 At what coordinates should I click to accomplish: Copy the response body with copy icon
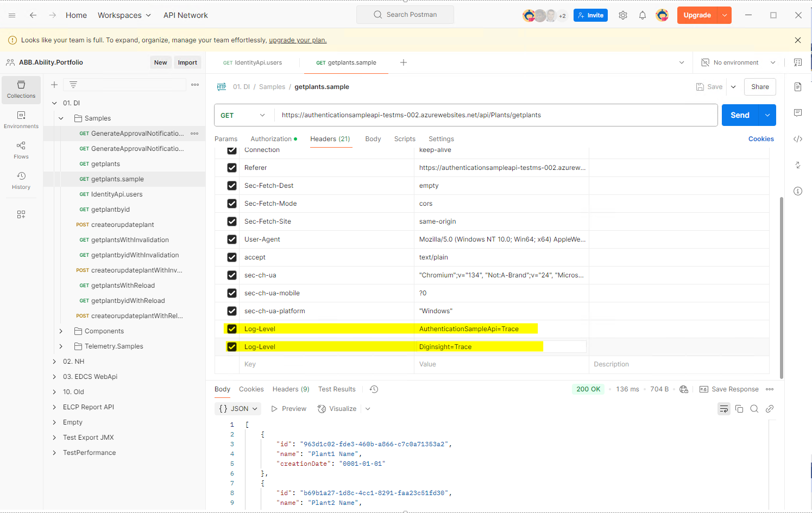[x=739, y=409]
